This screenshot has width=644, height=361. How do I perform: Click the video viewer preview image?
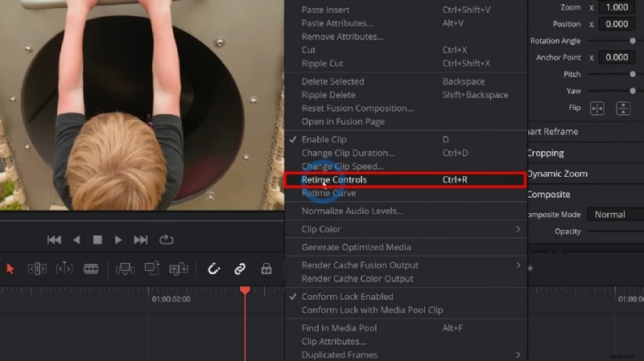click(x=142, y=105)
